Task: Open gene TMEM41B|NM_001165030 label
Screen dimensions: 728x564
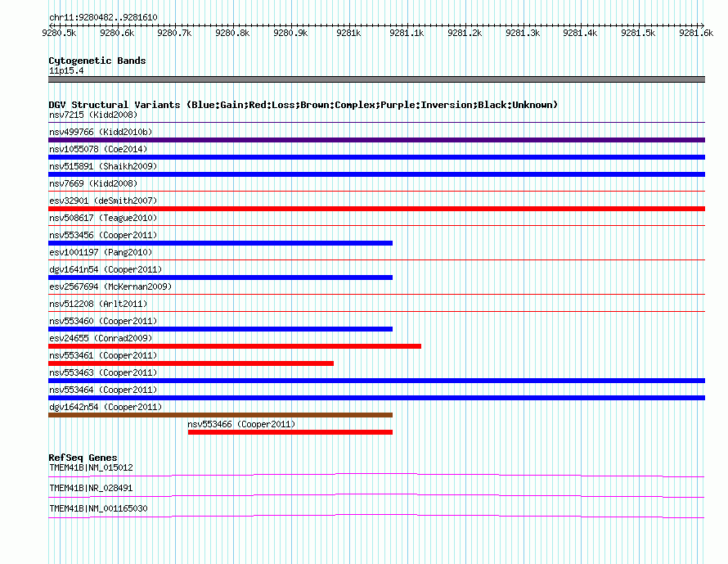Action: 98,508
